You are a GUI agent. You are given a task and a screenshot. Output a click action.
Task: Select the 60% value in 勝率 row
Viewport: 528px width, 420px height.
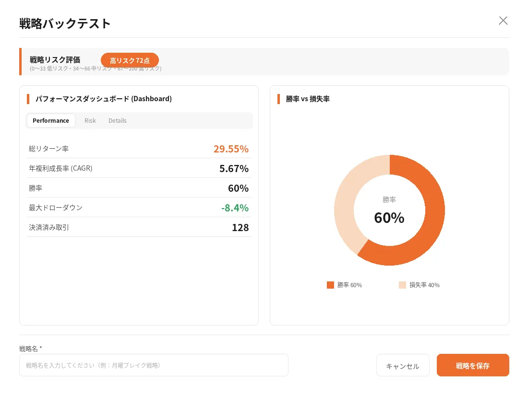[238, 188]
